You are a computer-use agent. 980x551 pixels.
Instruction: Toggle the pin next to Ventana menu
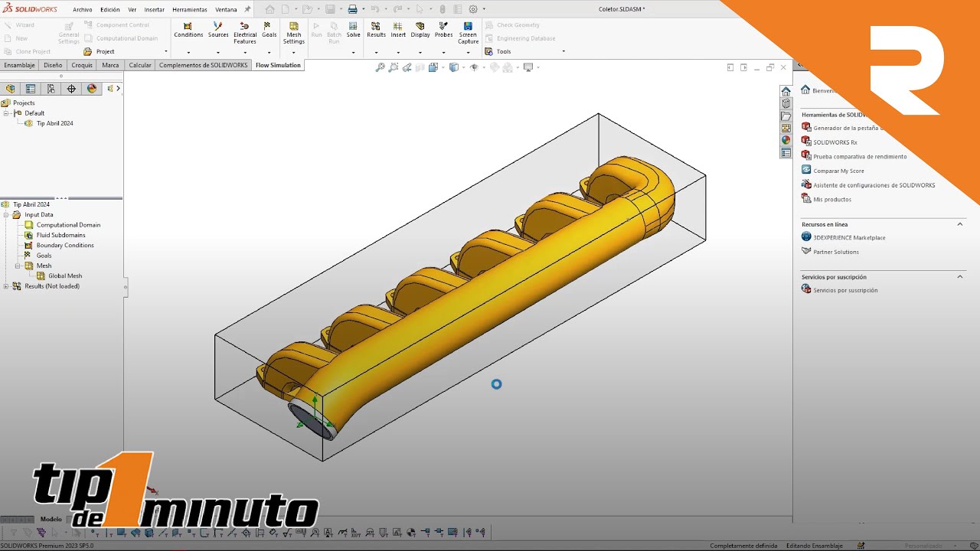point(247,9)
